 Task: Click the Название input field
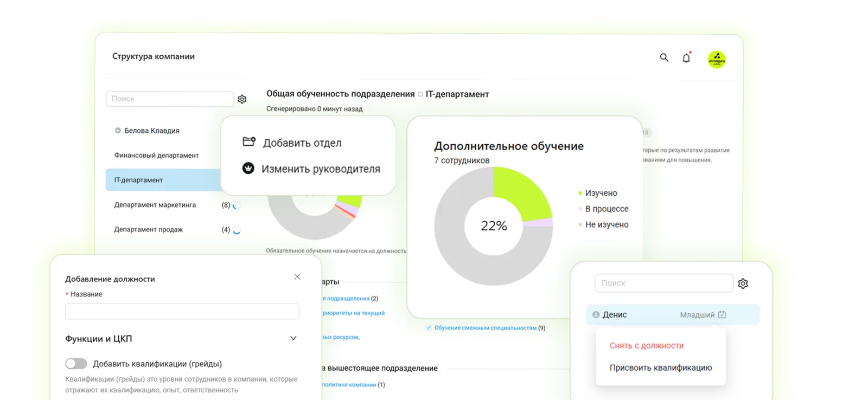pyautogui.click(x=182, y=311)
